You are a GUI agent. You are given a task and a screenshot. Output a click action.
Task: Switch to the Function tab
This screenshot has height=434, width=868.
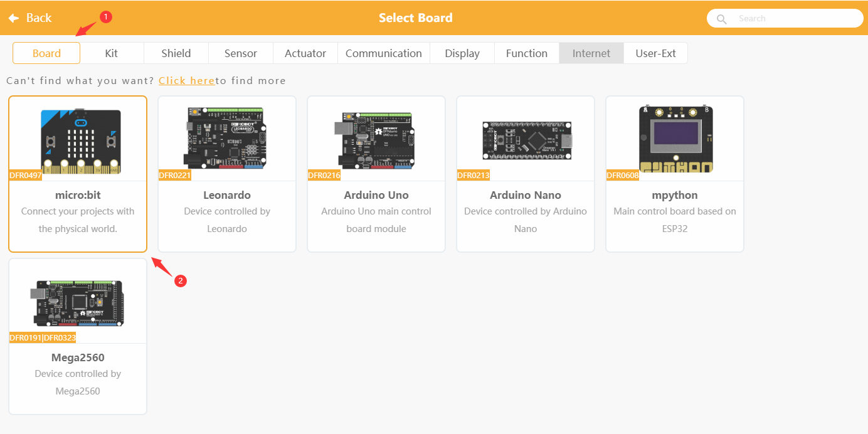click(x=527, y=53)
